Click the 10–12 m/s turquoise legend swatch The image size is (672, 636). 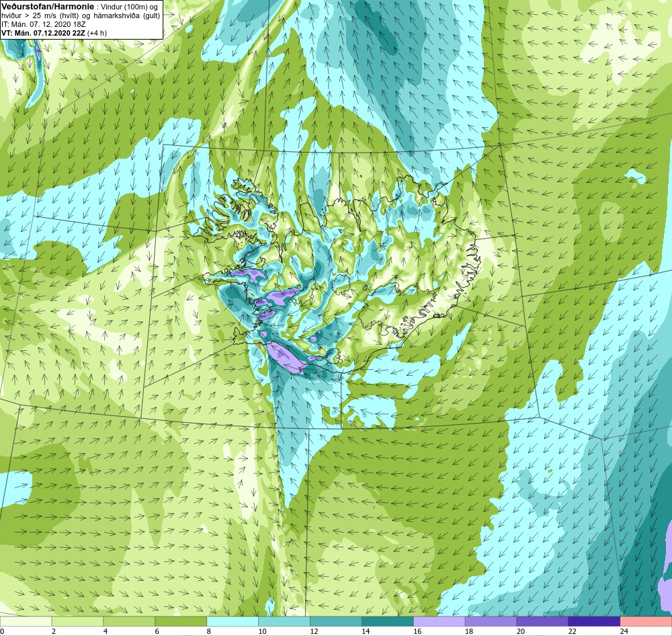pyautogui.click(x=284, y=621)
